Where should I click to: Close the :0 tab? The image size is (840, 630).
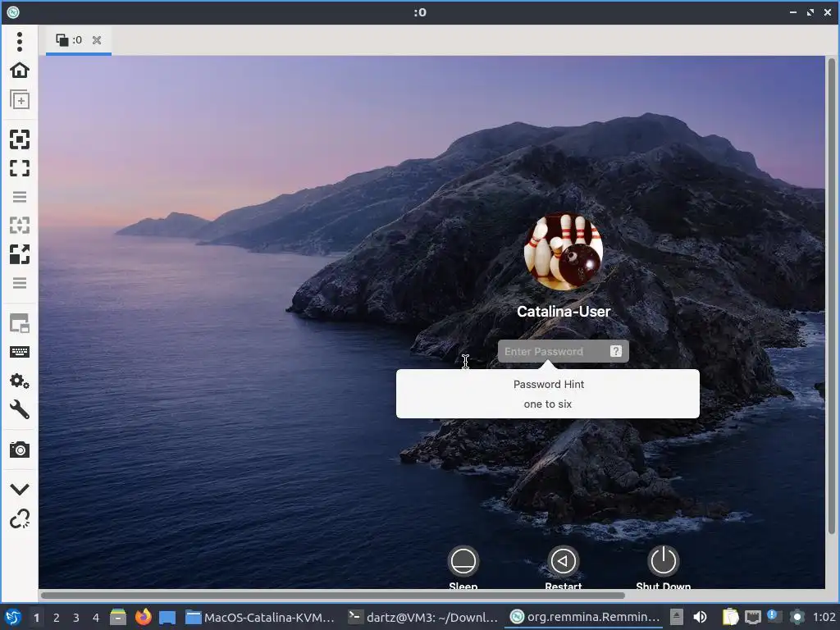pyautogui.click(x=97, y=39)
